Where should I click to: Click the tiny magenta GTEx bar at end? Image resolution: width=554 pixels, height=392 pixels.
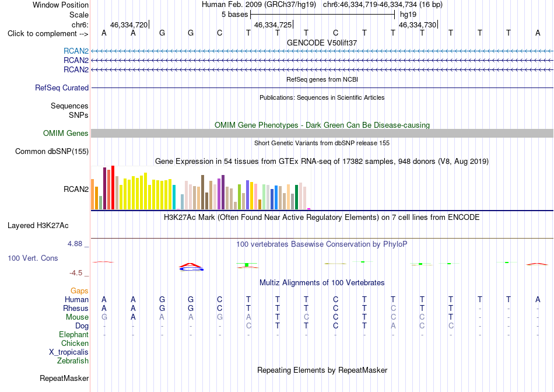[309, 209]
